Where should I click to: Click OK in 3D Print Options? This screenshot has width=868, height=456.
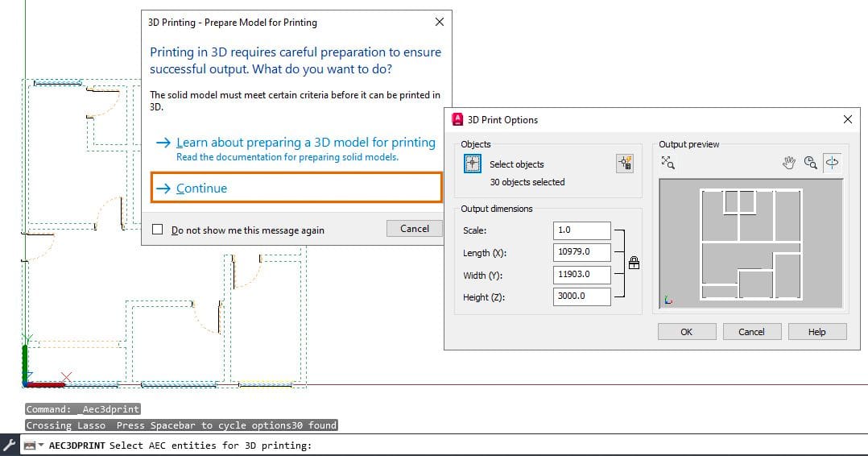(x=686, y=331)
